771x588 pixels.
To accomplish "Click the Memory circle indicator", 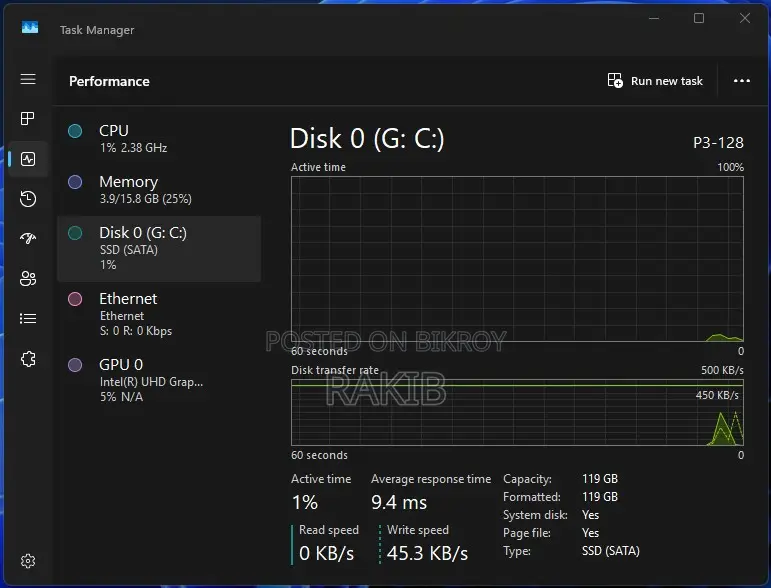I will pos(75,182).
